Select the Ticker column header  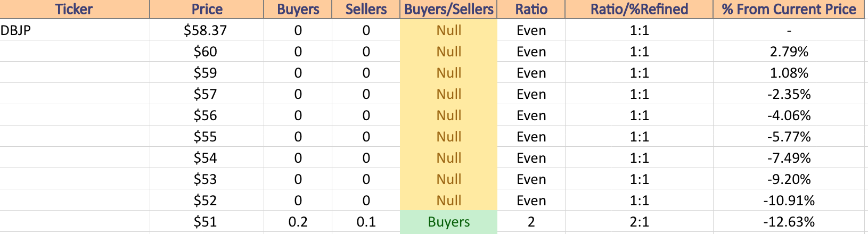75,9
